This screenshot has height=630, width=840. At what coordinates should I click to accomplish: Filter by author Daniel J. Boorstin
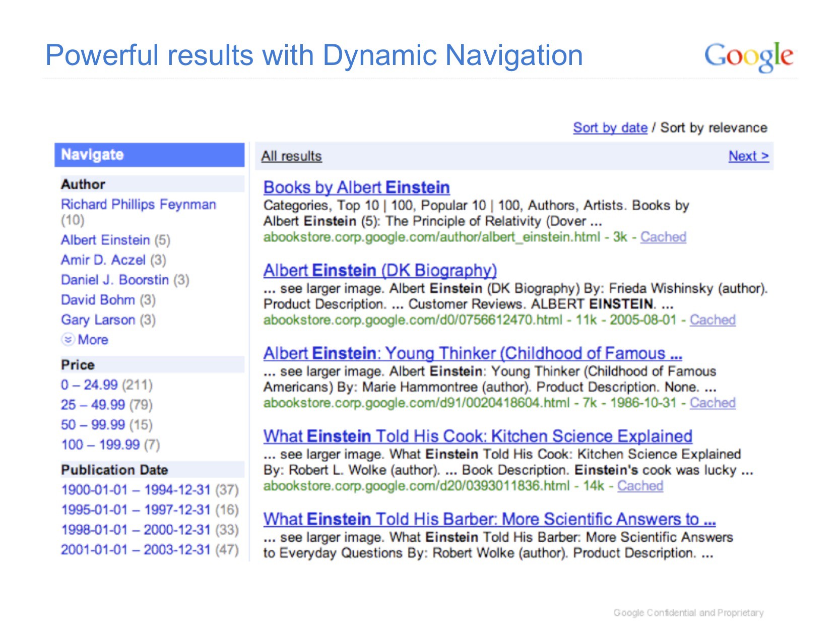pyautogui.click(x=115, y=280)
